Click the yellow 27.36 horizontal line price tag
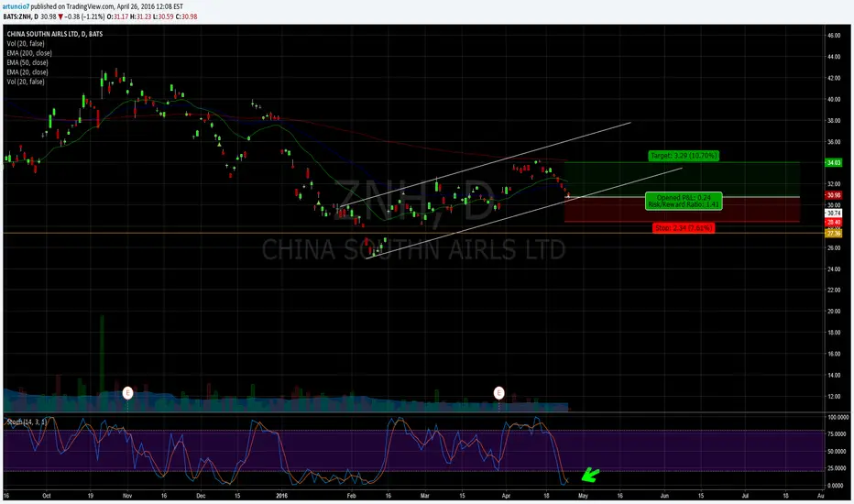Screen dimensions: 854x504 coord(833,233)
